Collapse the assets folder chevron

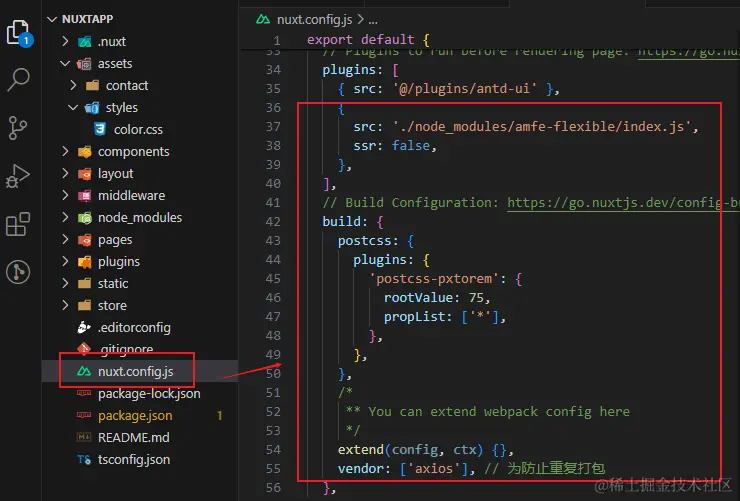tap(65, 63)
